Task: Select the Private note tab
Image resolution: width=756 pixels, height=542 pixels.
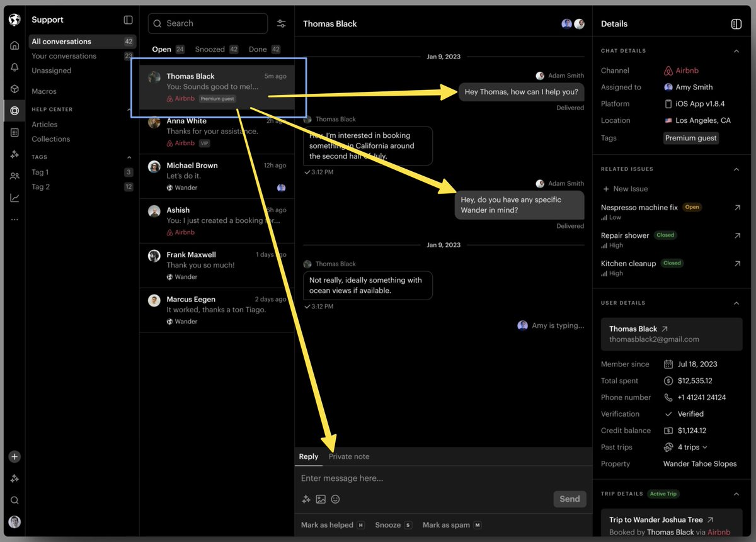Action: pos(349,456)
